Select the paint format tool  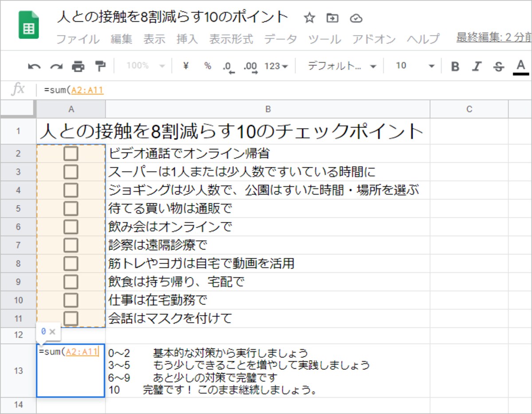(101, 66)
